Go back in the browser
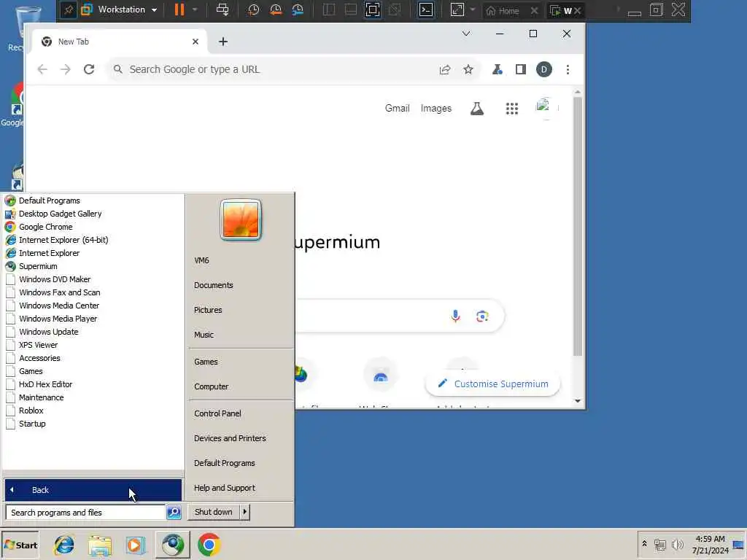 point(42,69)
